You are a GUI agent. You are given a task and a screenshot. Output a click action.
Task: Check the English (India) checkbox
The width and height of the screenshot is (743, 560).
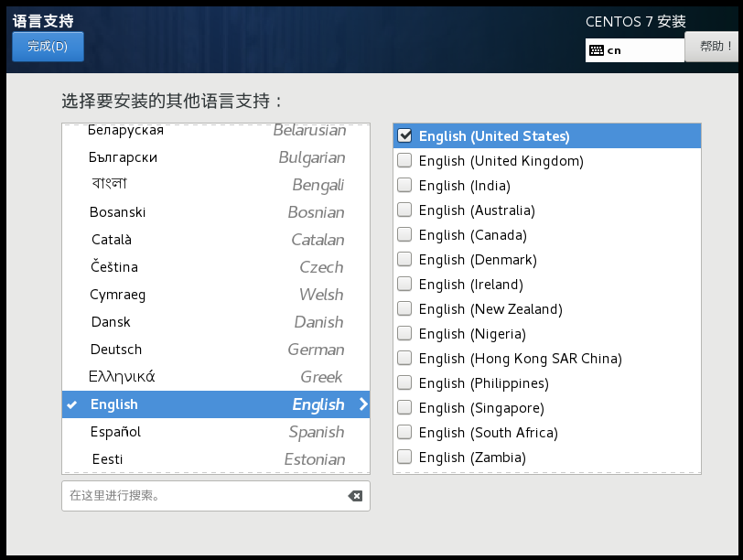[404, 185]
